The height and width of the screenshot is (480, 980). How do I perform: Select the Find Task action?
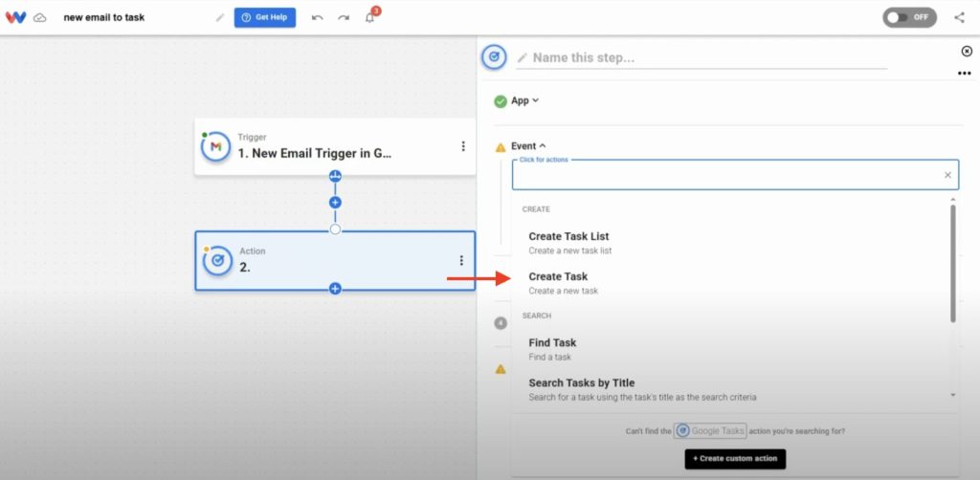[x=731, y=349]
